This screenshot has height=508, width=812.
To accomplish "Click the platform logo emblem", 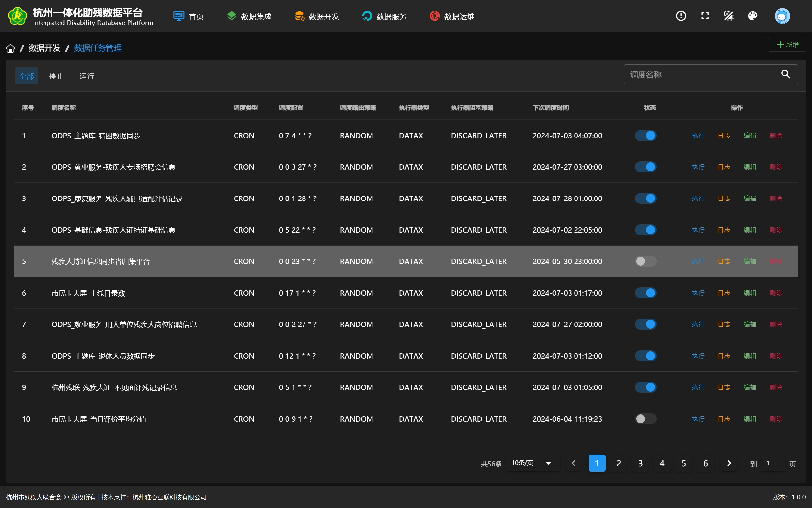I will click(x=17, y=16).
